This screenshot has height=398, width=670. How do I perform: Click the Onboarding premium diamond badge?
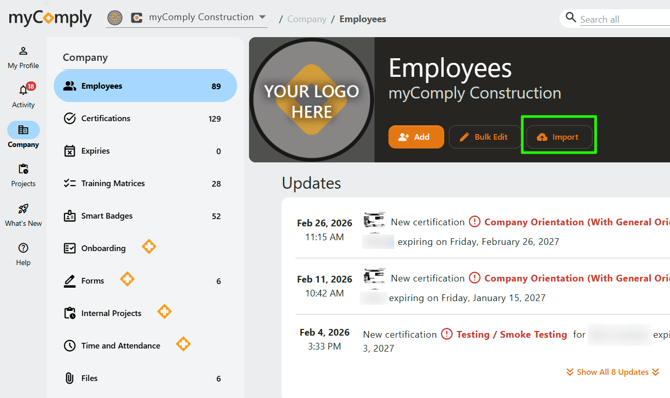[149, 247]
